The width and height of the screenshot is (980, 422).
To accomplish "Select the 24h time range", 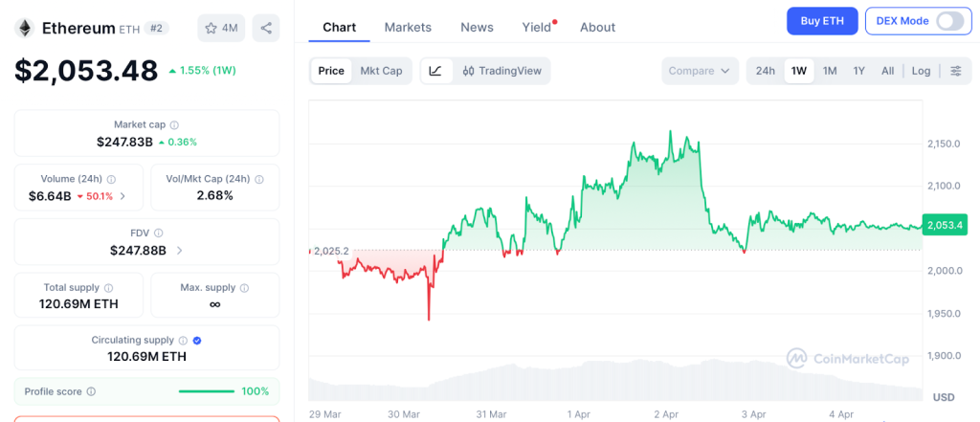I will (766, 71).
